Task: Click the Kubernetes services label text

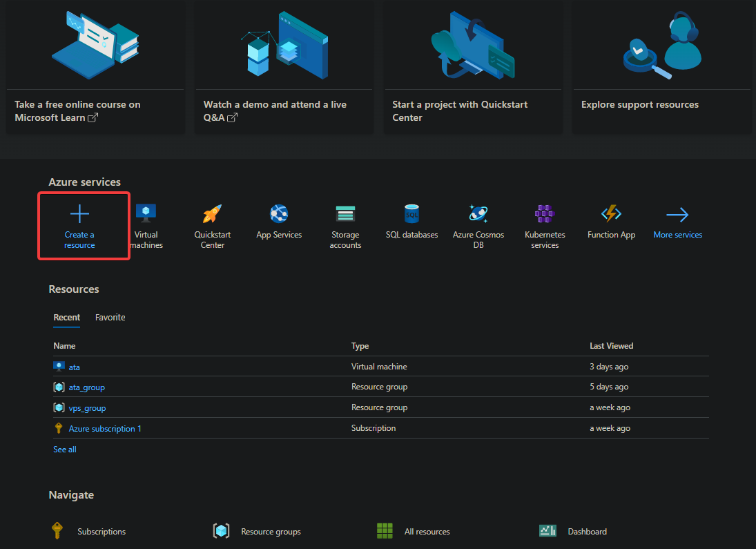Action: 545,240
